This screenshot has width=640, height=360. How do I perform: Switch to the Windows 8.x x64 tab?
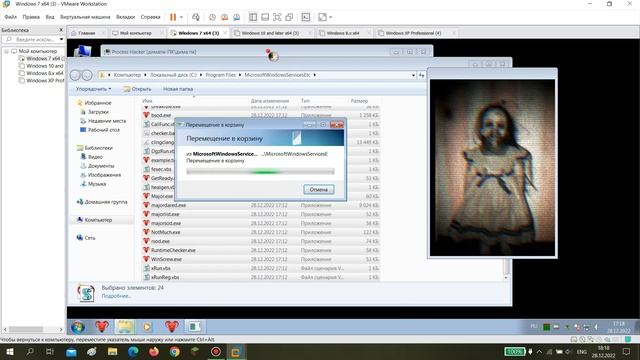pyautogui.click(x=343, y=33)
